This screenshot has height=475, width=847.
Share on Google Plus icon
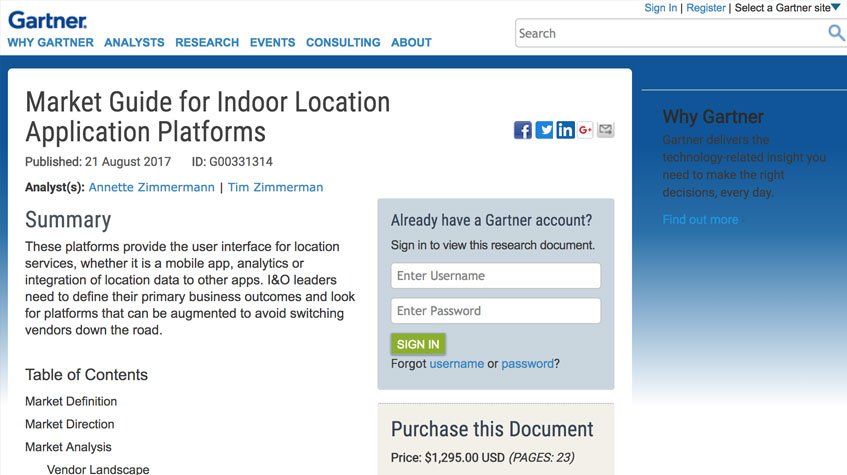585,130
